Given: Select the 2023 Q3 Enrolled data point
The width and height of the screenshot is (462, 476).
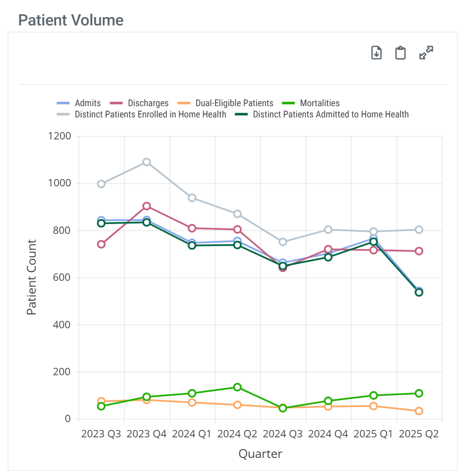Looking at the screenshot, I should tap(101, 184).
